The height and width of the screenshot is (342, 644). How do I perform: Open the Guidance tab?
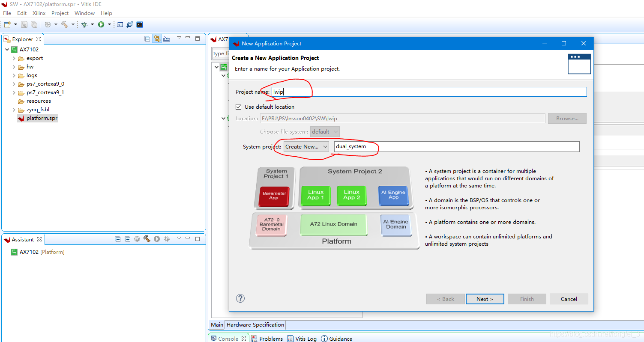point(337,339)
